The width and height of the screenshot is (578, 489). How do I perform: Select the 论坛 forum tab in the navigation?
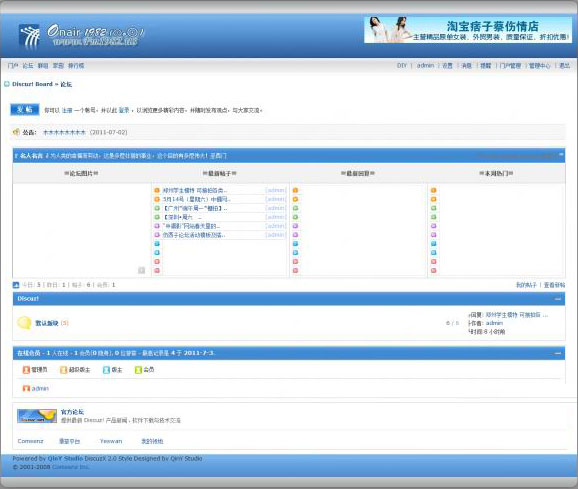click(28, 66)
